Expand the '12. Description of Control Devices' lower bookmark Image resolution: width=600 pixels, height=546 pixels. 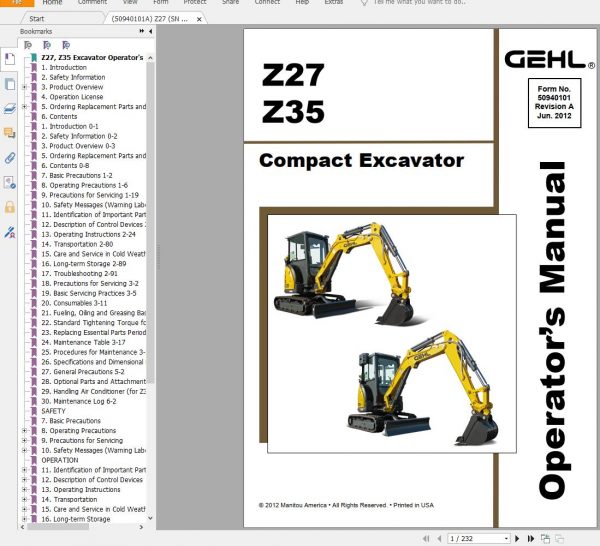pyautogui.click(x=24, y=479)
